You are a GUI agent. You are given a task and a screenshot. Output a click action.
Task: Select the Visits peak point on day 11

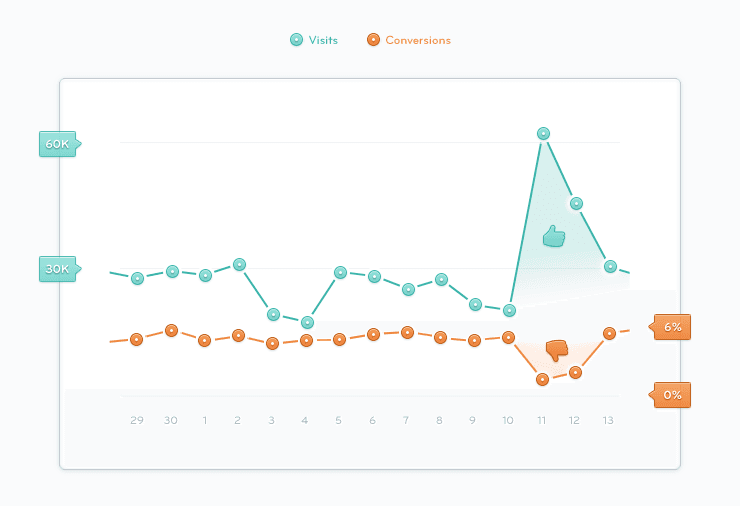[543, 134]
